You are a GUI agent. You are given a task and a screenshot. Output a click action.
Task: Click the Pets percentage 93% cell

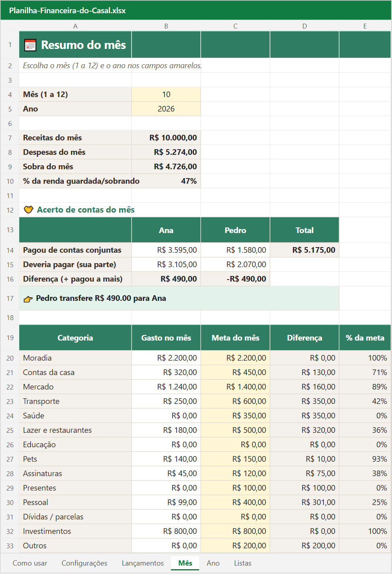point(365,459)
